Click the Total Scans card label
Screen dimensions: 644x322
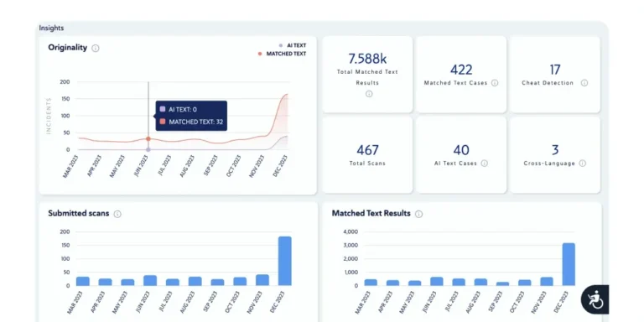click(367, 163)
